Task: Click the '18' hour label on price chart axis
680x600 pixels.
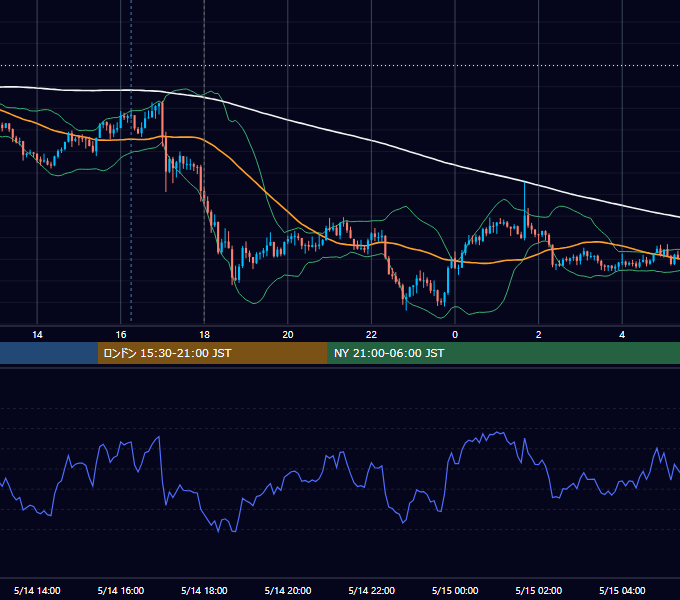Action: tap(204, 335)
